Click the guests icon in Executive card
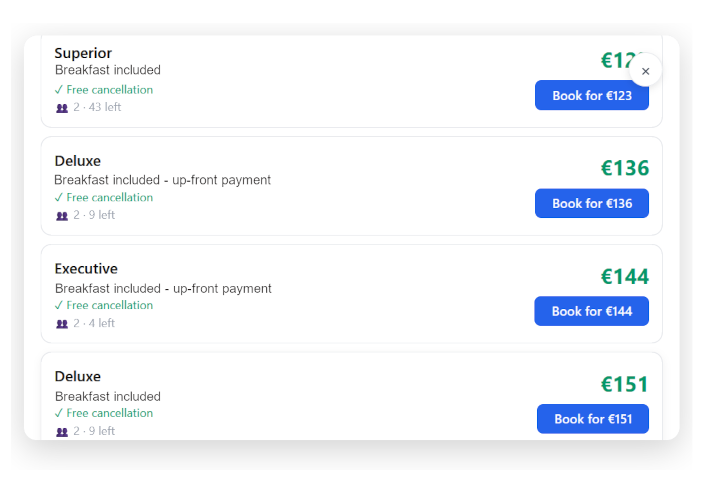Viewport: 706px width, 495px height. [62, 324]
